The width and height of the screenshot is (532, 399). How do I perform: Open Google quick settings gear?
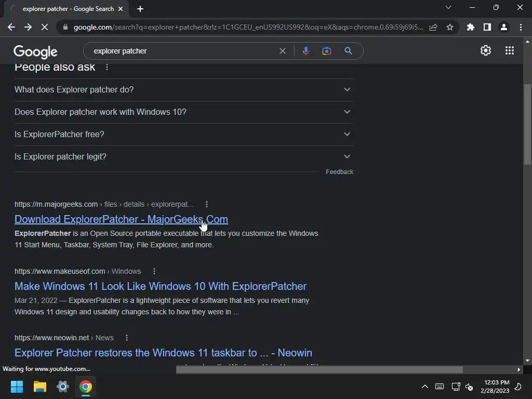tap(486, 50)
